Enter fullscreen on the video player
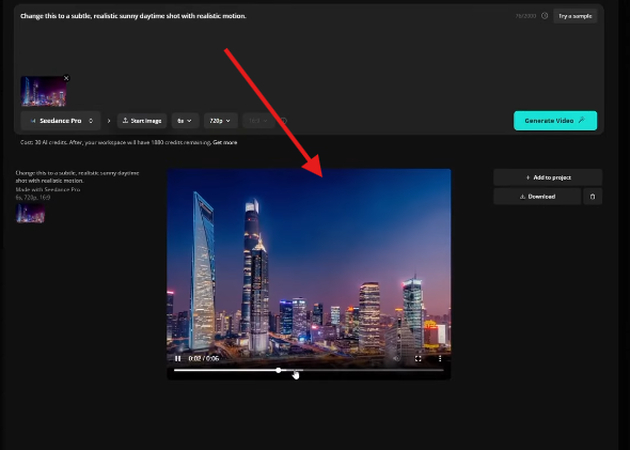This screenshot has width=630, height=450. [418, 358]
